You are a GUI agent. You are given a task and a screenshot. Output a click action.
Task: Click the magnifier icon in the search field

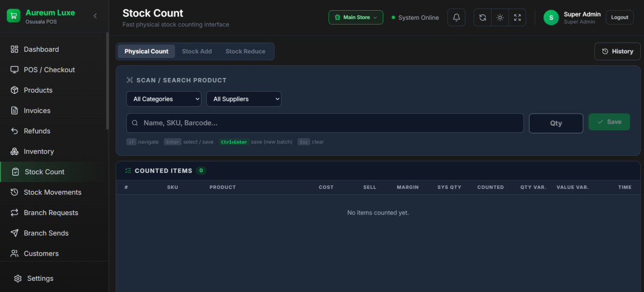[135, 123]
